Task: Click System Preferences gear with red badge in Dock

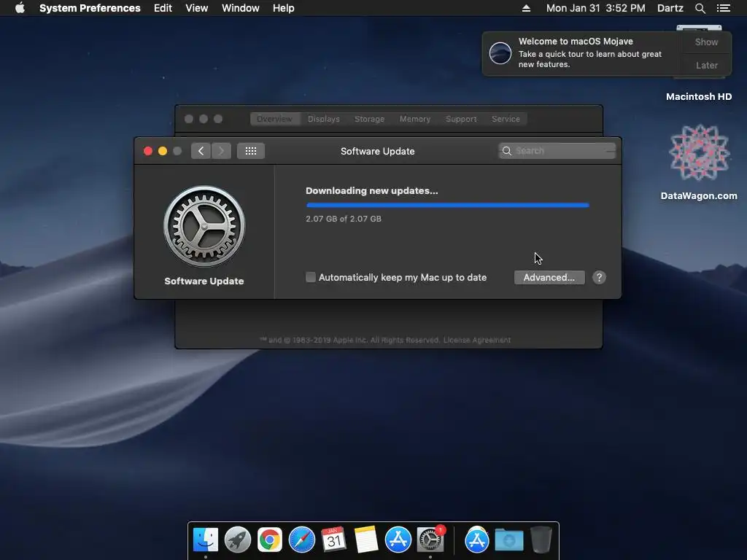Action: 430,540
